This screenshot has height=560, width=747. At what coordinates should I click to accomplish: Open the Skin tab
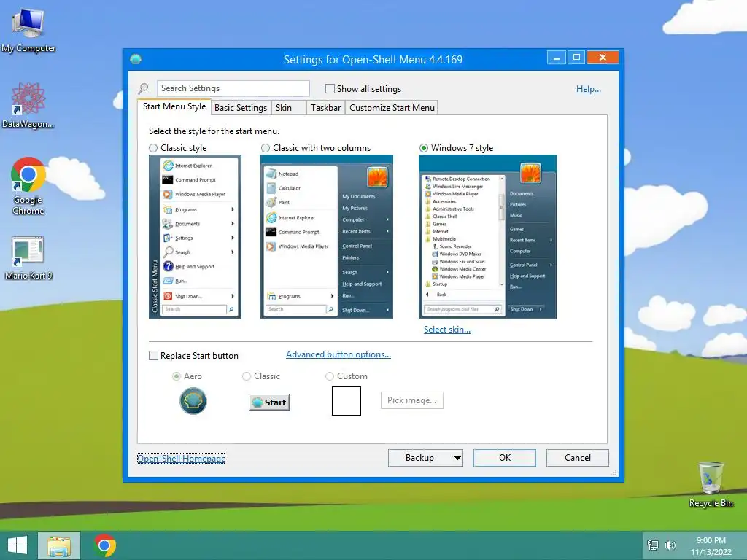coord(287,108)
